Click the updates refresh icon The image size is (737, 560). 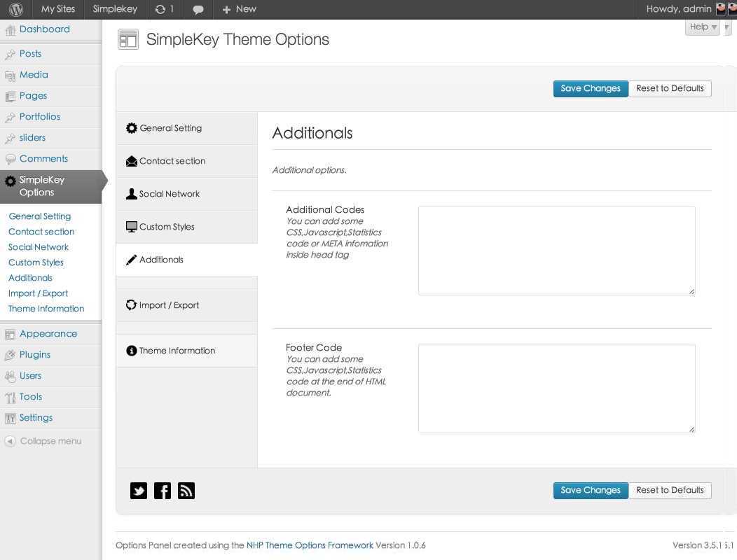pos(160,10)
